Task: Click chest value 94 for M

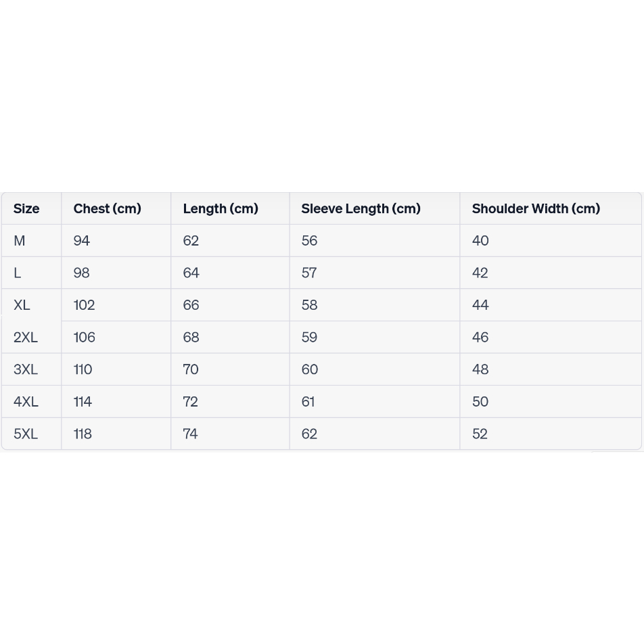Action: (82, 241)
